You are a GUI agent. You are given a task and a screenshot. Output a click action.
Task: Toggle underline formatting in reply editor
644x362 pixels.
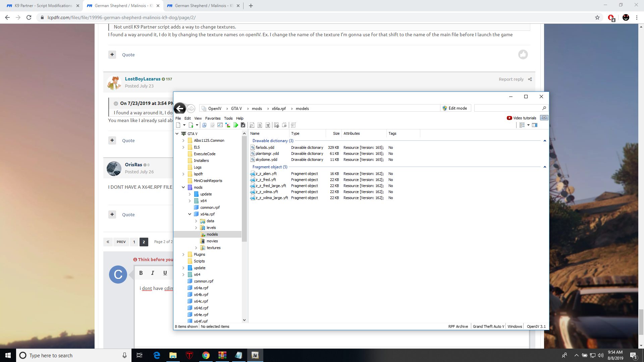[x=165, y=273]
